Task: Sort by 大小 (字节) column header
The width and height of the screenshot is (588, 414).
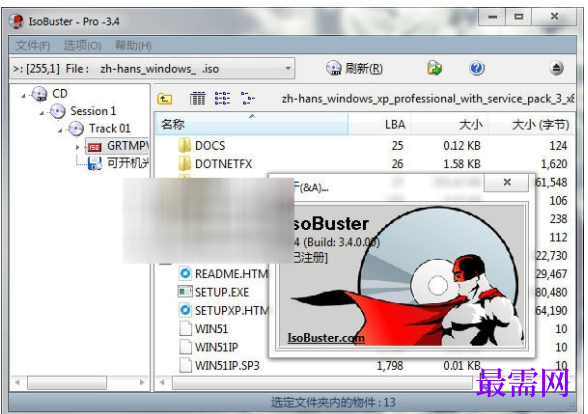Action: 531,124
